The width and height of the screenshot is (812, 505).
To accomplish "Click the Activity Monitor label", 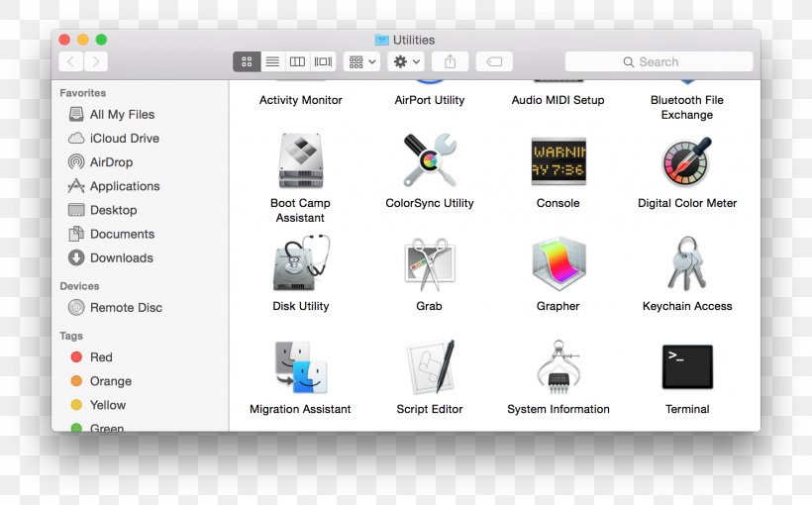I will [301, 100].
